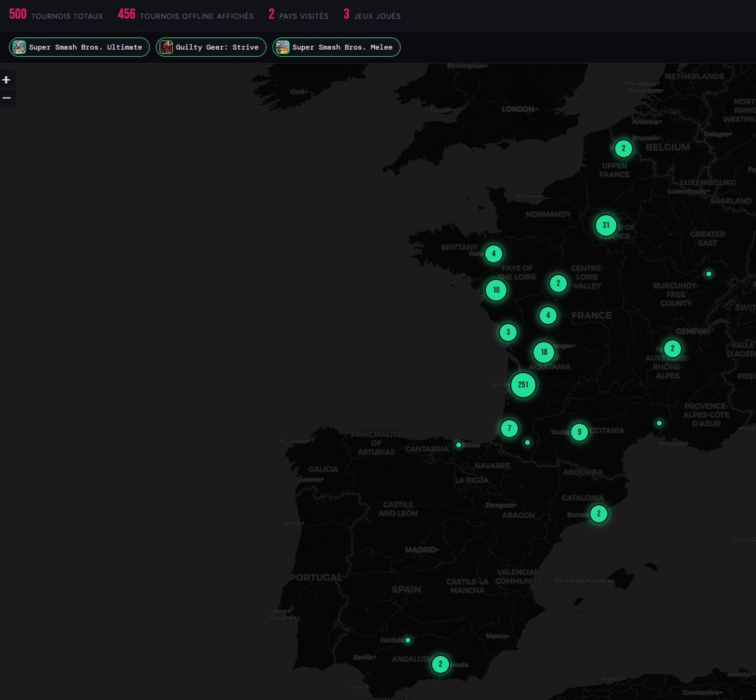Select the single marker near Bilbao
The width and height of the screenshot is (756, 700).
coord(459,445)
